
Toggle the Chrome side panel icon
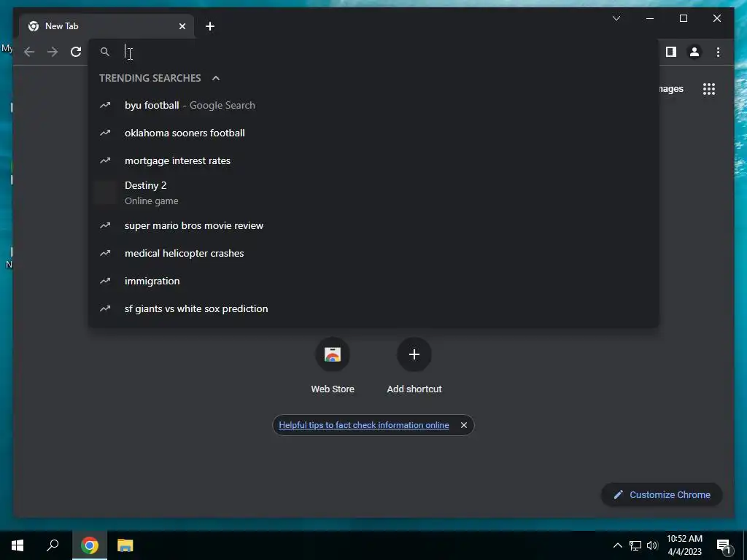671,52
